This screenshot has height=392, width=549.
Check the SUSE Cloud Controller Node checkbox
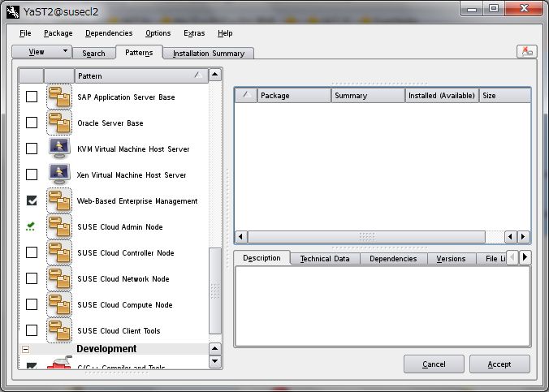coord(32,252)
